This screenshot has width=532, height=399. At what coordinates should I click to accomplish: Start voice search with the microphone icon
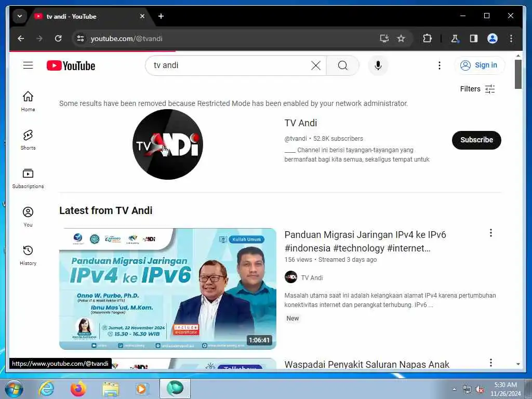(x=378, y=65)
